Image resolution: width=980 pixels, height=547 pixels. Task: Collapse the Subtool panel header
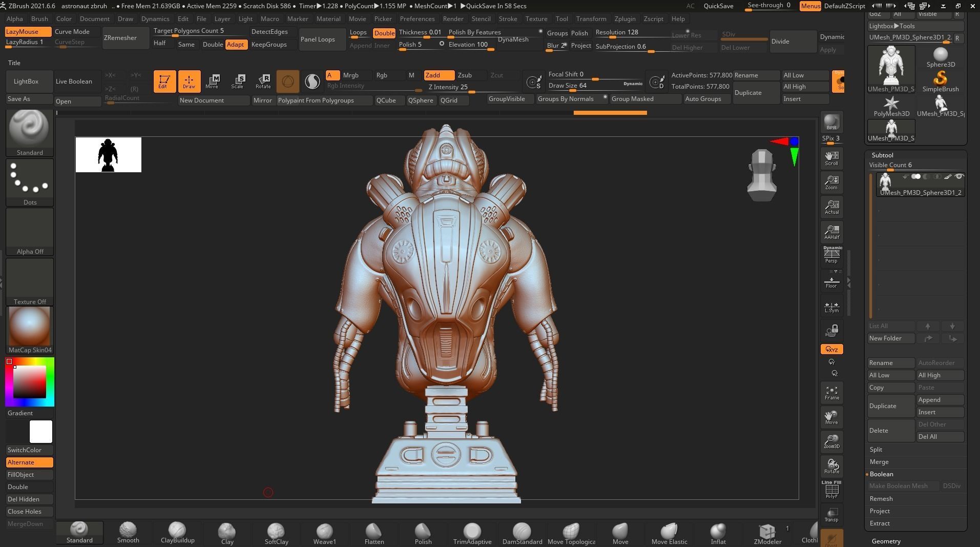(883, 155)
